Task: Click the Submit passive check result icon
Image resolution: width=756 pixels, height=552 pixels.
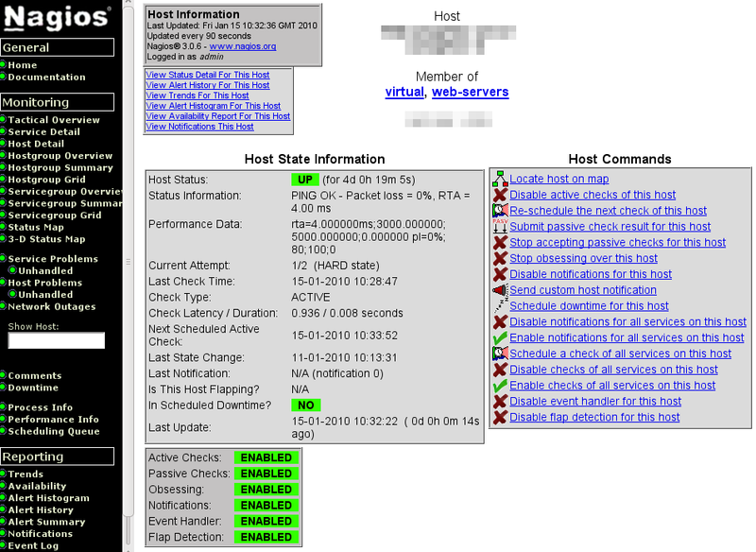Action: [x=500, y=227]
